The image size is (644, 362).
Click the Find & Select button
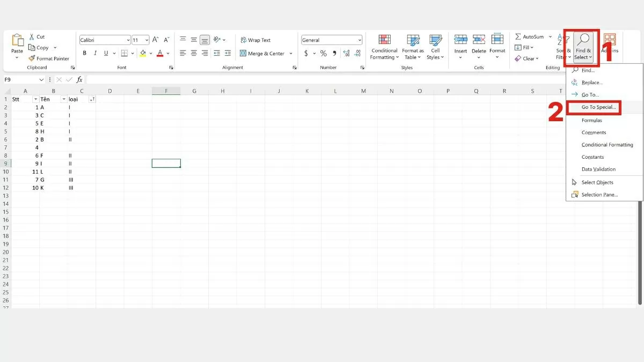pyautogui.click(x=583, y=47)
